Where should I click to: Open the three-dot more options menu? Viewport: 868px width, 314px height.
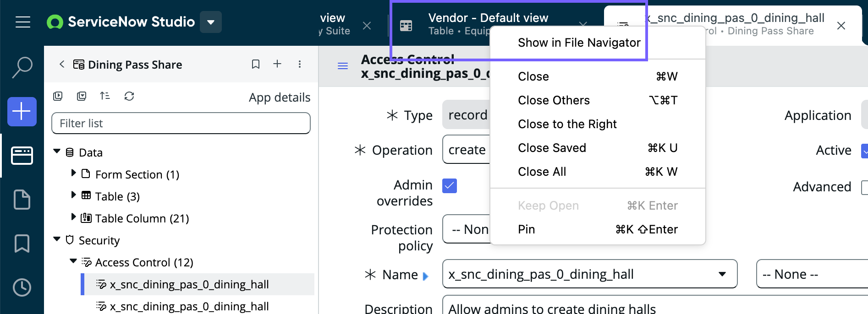point(300,64)
